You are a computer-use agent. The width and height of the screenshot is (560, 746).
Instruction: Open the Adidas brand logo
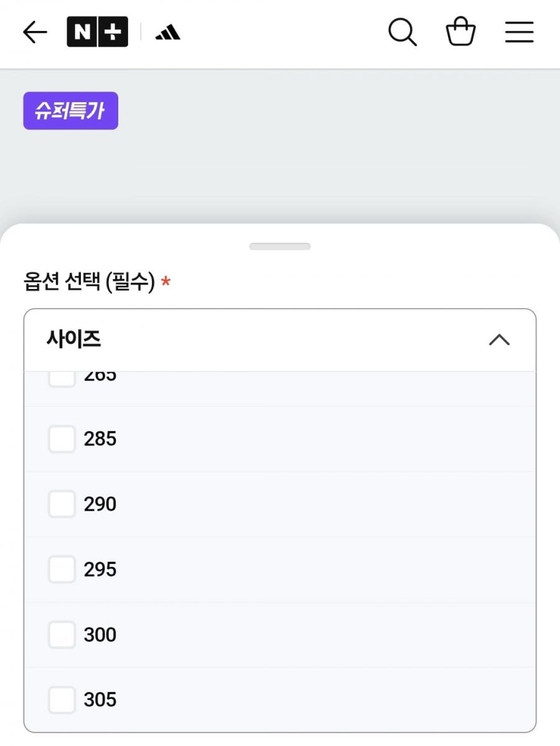pos(168,33)
